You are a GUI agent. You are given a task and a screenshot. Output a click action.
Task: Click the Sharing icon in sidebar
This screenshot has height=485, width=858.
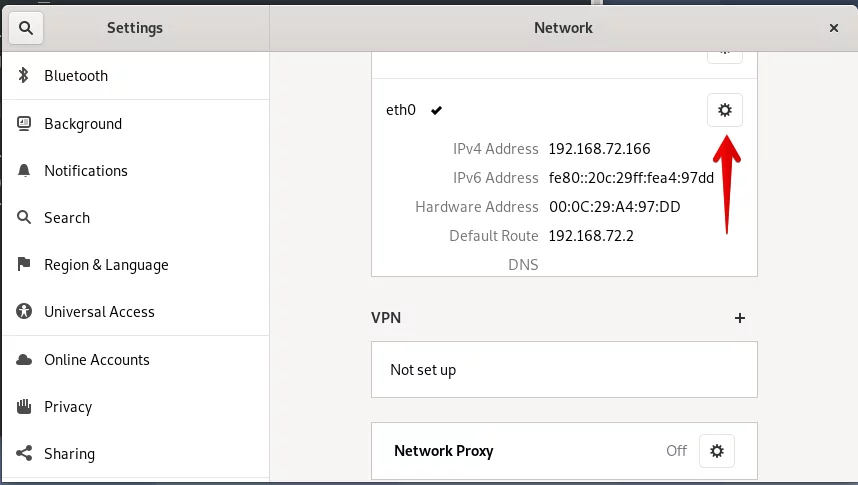tap(24, 453)
